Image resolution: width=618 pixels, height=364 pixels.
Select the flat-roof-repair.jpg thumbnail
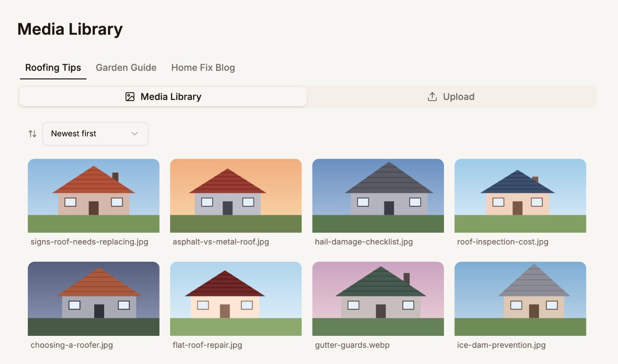(x=236, y=299)
